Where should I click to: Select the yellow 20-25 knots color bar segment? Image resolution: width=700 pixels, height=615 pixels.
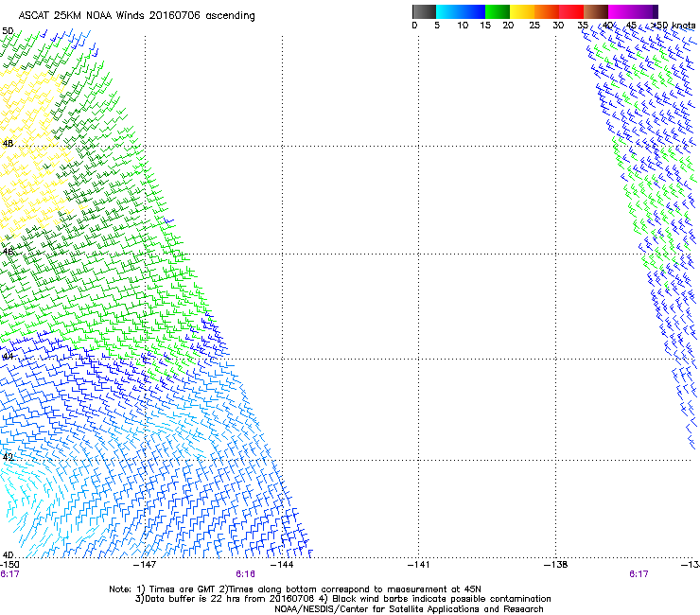[x=522, y=11]
